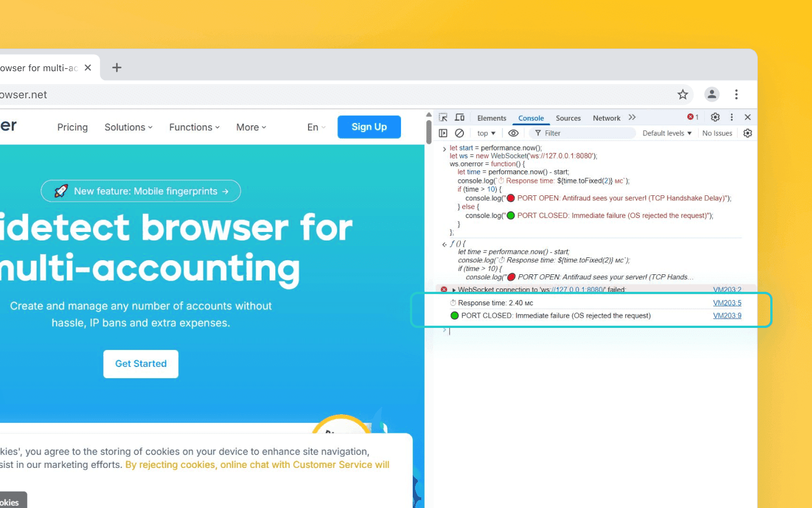Activate the inspect element picker

tap(443, 117)
